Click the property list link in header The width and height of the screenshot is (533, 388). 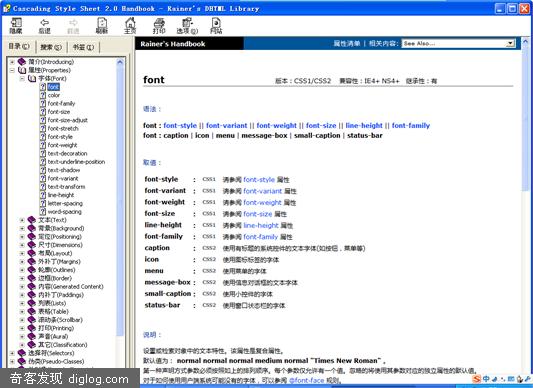[x=347, y=44]
